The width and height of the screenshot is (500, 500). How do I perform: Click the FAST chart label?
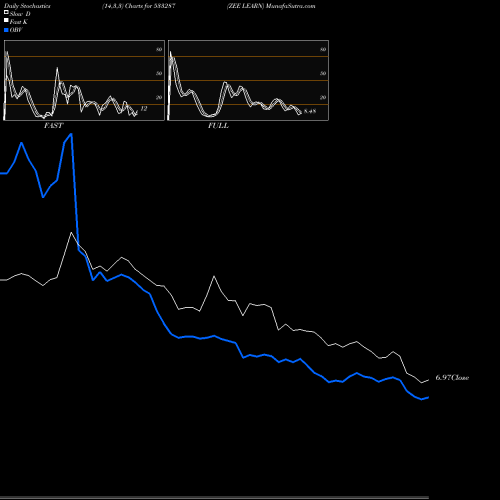pyautogui.click(x=53, y=126)
